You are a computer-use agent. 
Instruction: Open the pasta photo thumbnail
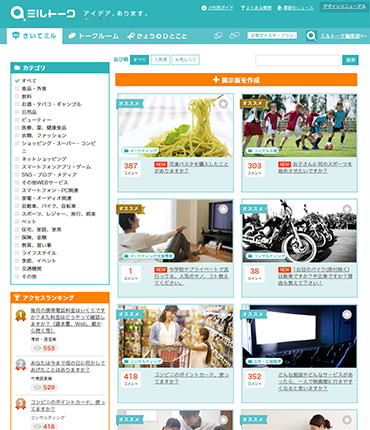[x=176, y=125]
